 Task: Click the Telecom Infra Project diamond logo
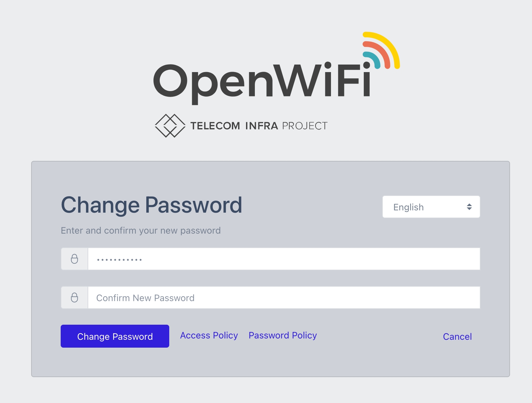click(x=170, y=125)
